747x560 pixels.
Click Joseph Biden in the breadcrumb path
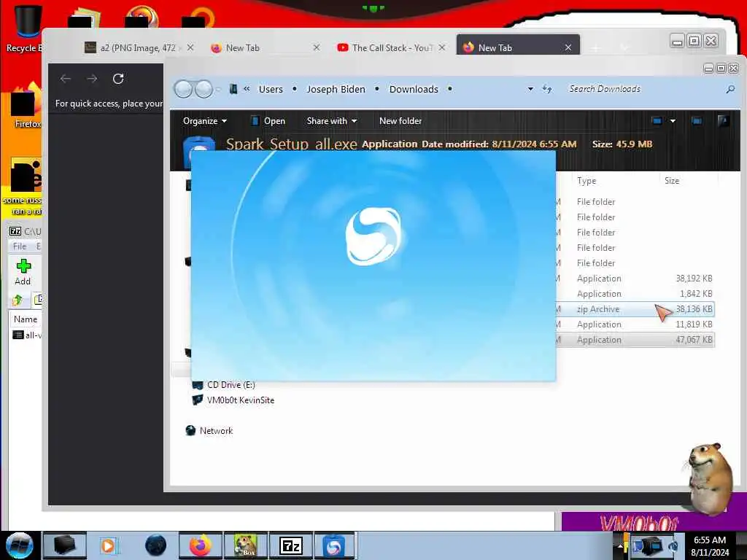(x=336, y=89)
